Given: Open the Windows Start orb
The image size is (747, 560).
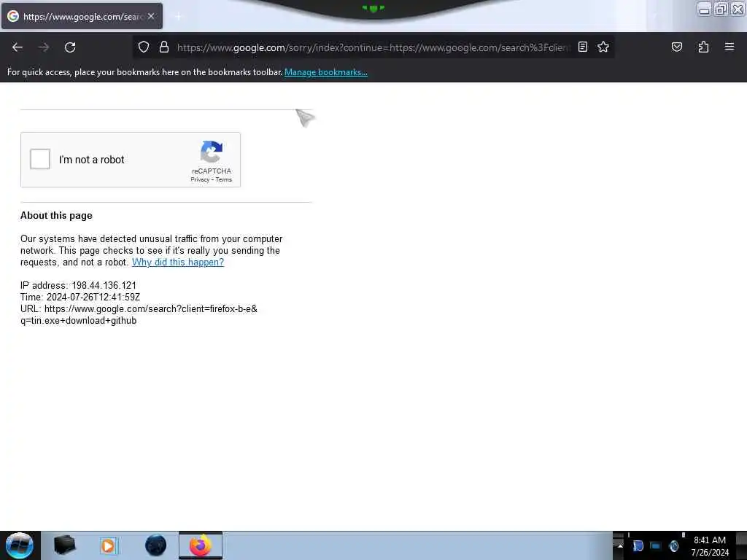Looking at the screenshot, I should 20,545.
